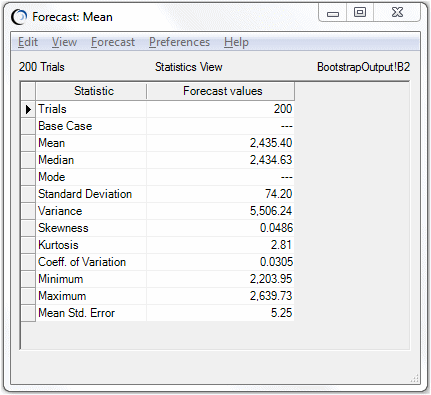Click the Maximum value 2,639.73

pyautogui.click(x=271, y=296)
